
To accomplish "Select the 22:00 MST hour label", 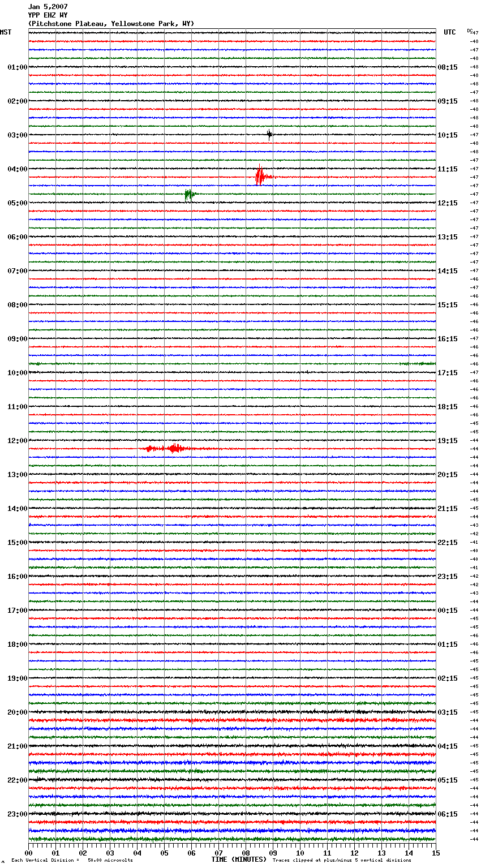I will coord(18,780).
